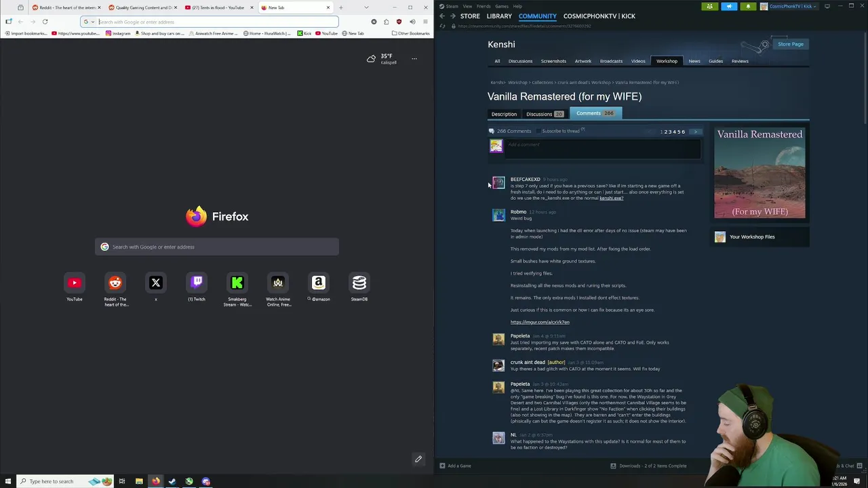Open a new Firefox tab with plus button

pos(340,7)
